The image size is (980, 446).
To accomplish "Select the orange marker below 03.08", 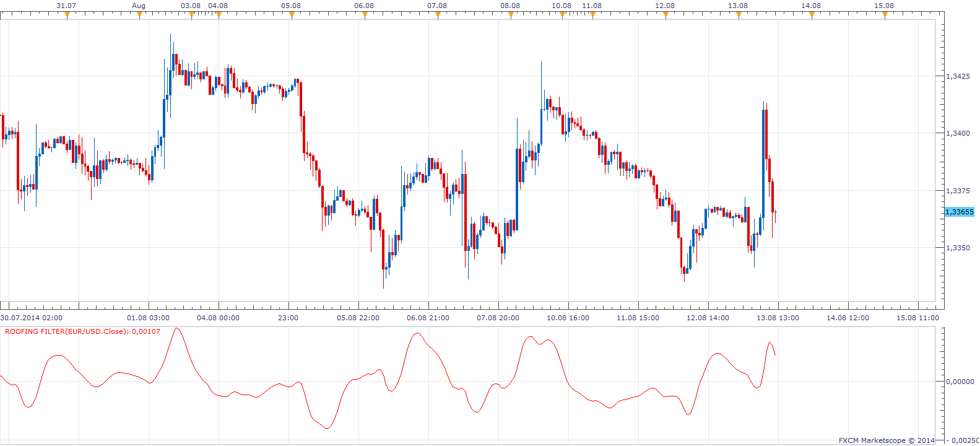I will point(191,15).
